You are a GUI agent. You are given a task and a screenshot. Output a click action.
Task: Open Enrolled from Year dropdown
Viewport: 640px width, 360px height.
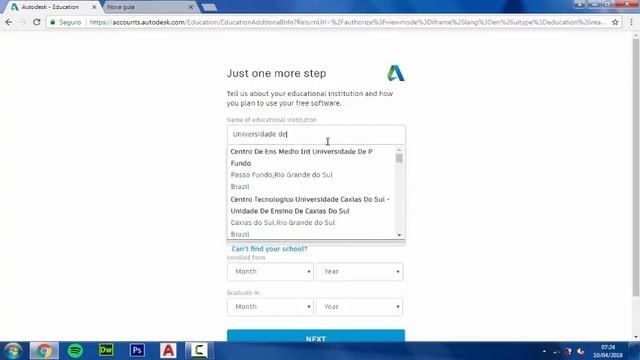(x=360, y=271)
